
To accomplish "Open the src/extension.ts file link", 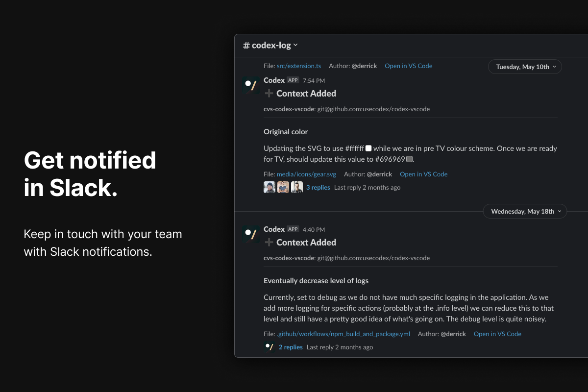I will tap(298, 66).
